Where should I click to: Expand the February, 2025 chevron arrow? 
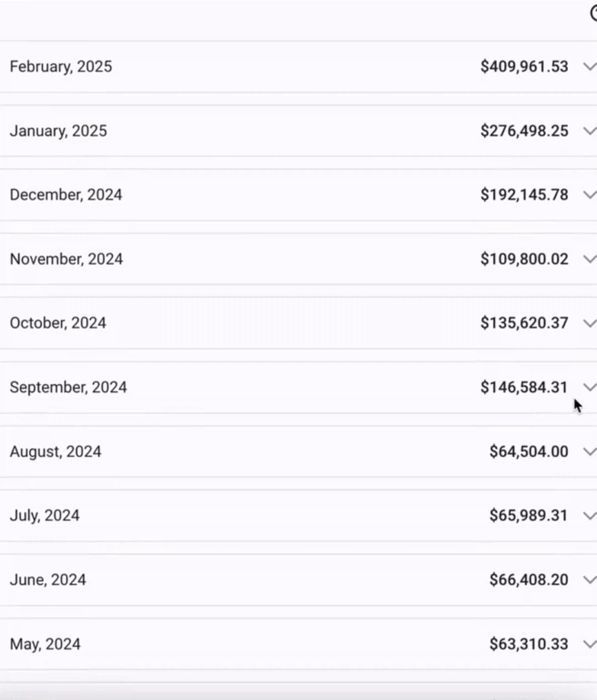589,66
